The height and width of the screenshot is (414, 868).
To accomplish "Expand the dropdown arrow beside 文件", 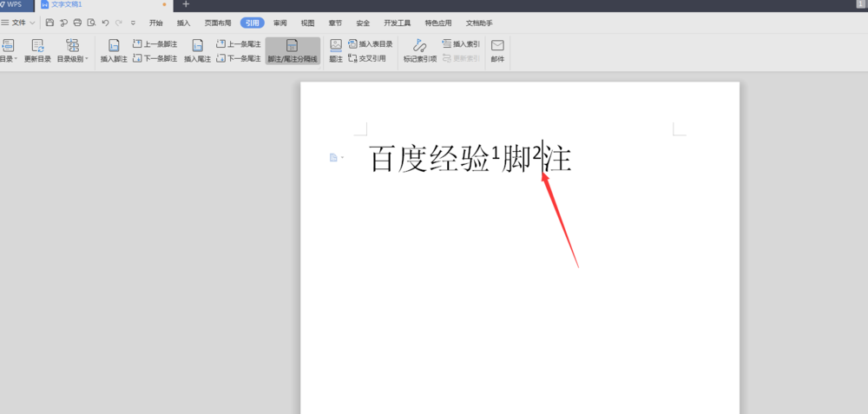I will [32, 23].
